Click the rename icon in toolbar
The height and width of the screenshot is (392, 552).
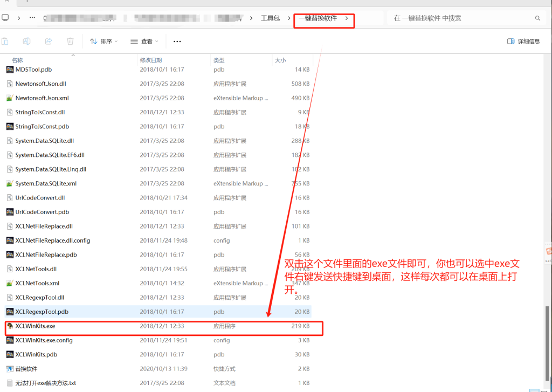(26, 42)
